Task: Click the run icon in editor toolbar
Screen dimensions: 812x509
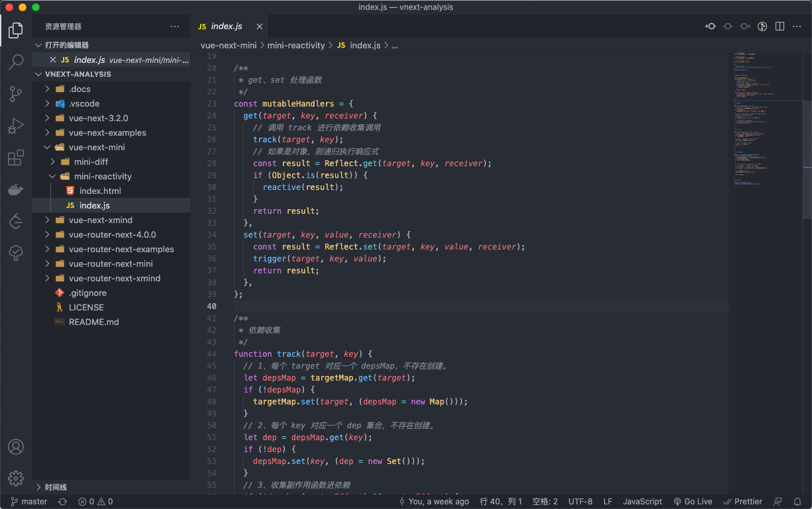Action: click(x=762, y=26)
